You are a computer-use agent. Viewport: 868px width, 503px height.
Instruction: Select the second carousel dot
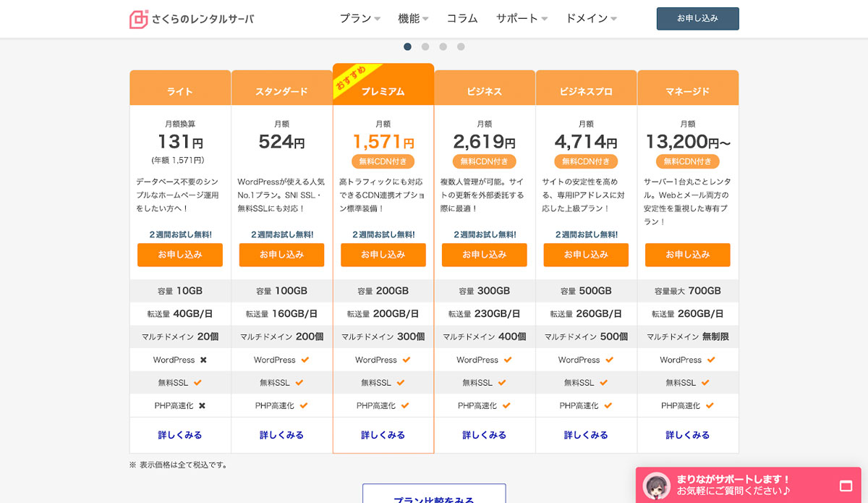425,47
